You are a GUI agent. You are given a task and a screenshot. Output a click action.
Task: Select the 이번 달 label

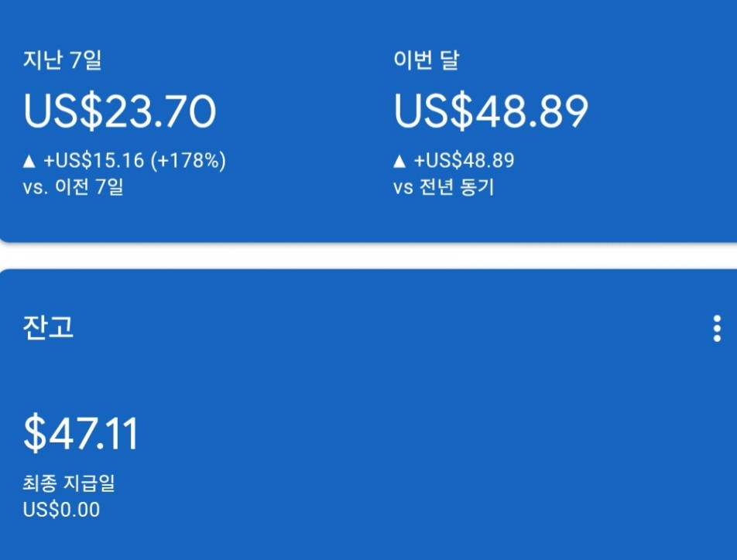(x=426, y=60)
